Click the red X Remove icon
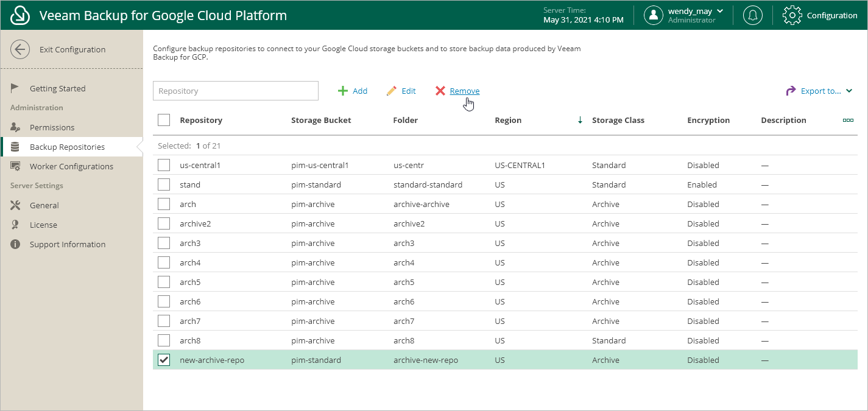 (440, 91)
